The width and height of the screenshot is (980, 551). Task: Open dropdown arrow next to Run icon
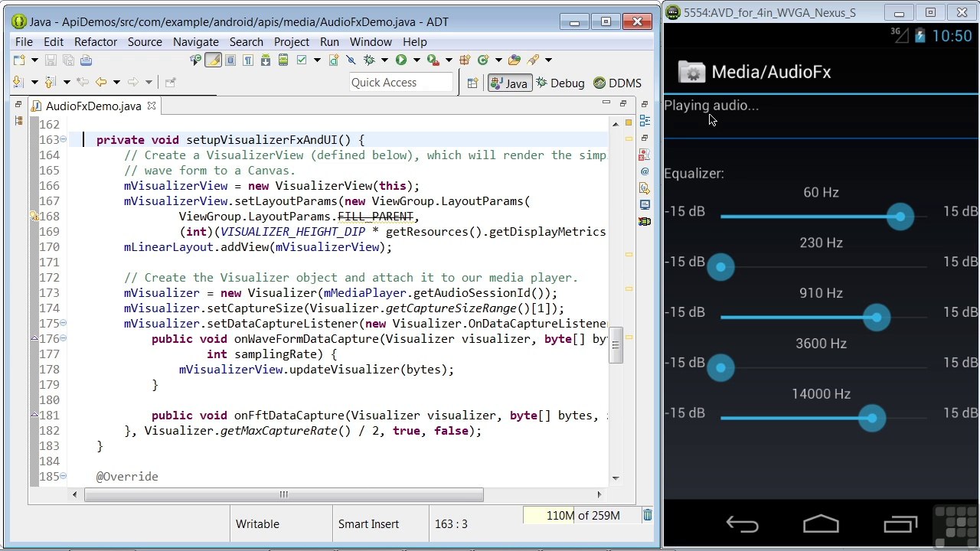pyautogui.click(x=416, y=60)
